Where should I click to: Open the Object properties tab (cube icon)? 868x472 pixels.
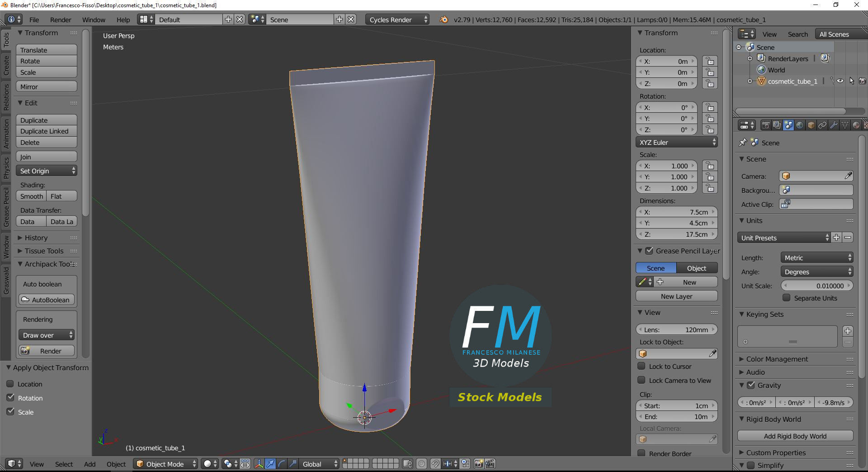(811, 125)
